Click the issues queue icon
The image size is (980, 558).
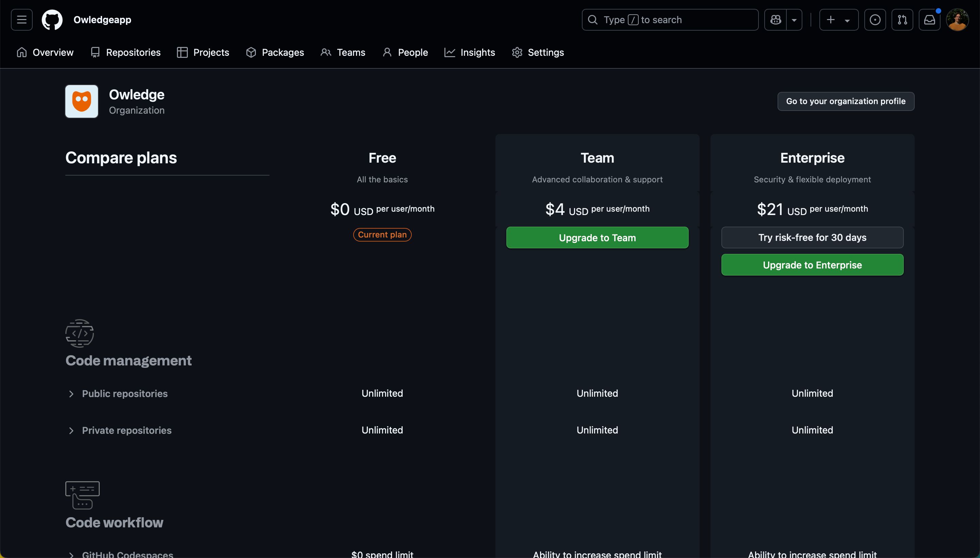tap(875, 19)
